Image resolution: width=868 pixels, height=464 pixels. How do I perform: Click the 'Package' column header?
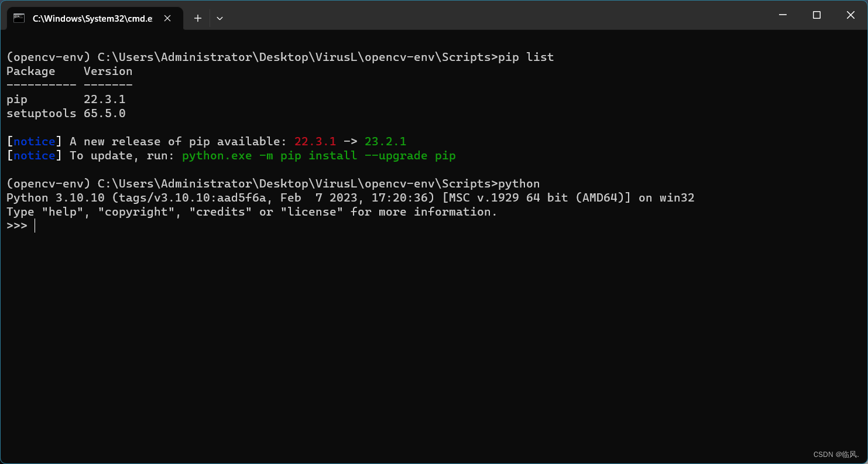click(31, 71)
